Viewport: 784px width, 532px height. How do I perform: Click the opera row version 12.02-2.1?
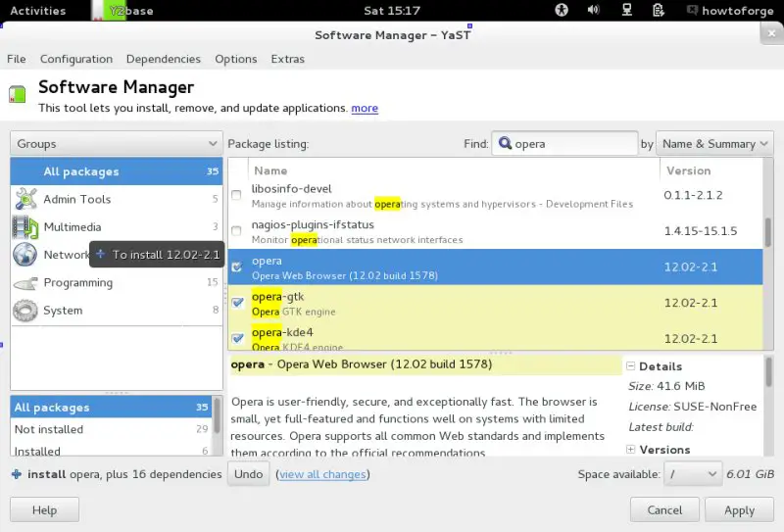click(691, 267)
